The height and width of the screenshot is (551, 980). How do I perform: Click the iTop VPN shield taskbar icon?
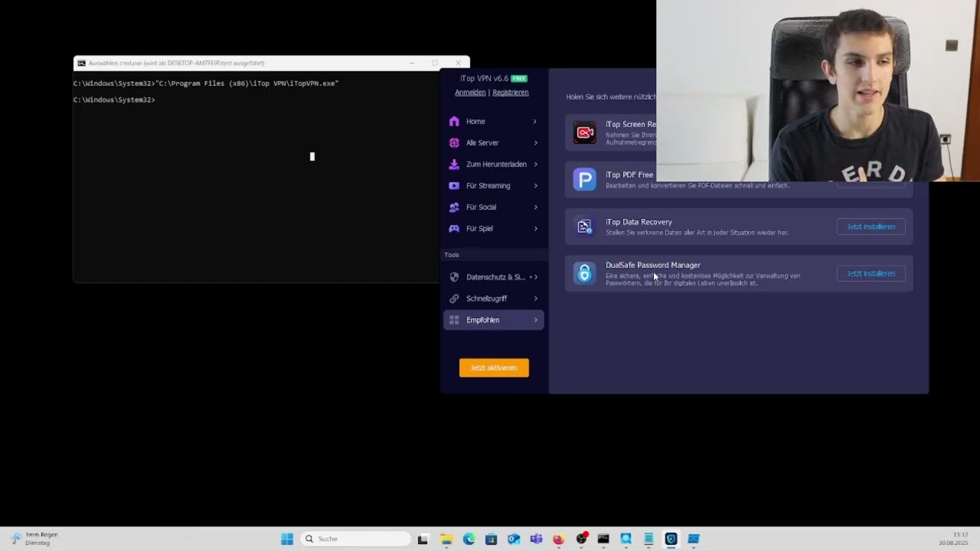pyautogui.click(x=671, y=539)
